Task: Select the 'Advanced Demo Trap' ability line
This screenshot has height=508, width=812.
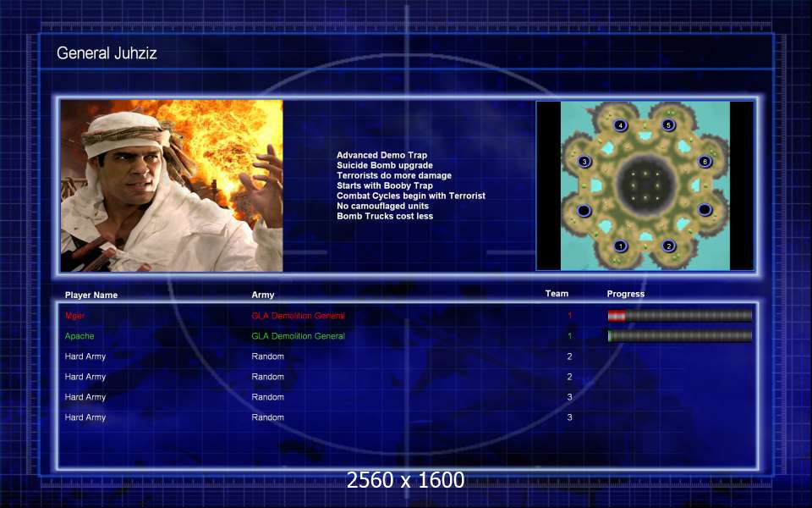Action: 381,155
